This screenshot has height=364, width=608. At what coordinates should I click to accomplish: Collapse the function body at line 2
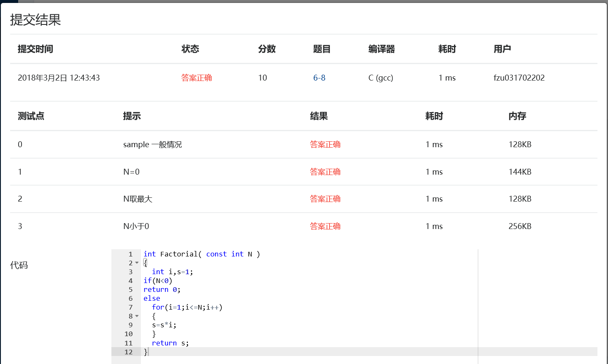[137, 263]
